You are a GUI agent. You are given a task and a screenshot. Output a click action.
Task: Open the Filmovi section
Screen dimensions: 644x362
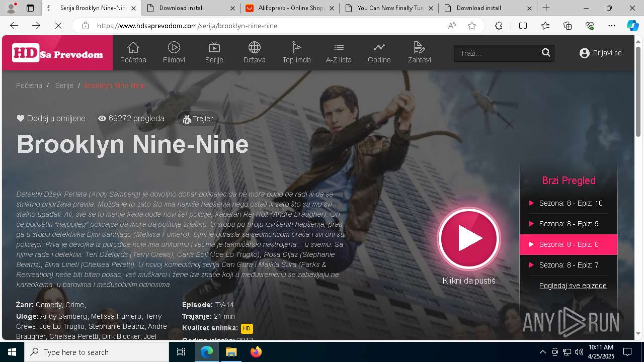174,53
